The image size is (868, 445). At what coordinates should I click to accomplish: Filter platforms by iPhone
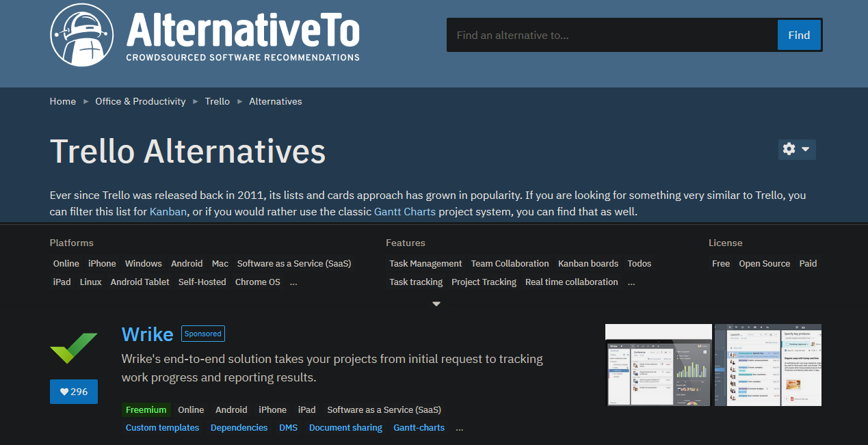tap(102, 263)
